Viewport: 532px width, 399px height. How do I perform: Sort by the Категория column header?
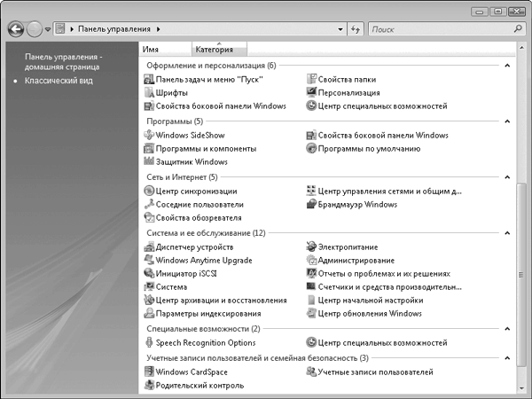(218, 51)
